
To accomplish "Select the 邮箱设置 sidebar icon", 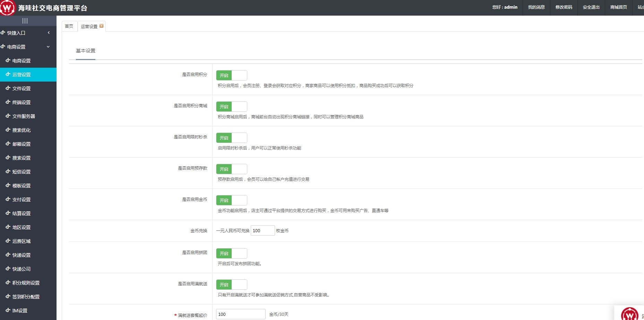I will click(x=7, y=144).
